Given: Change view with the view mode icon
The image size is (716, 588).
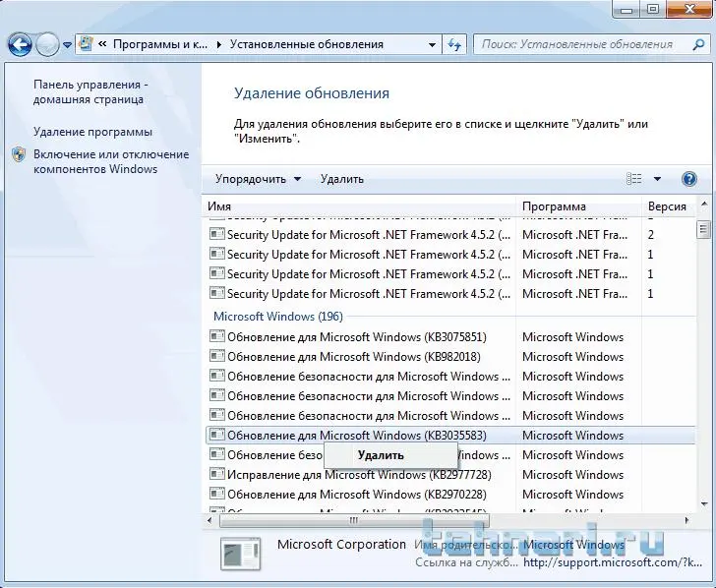Looking at the screenshot, I should pos(633,179).
